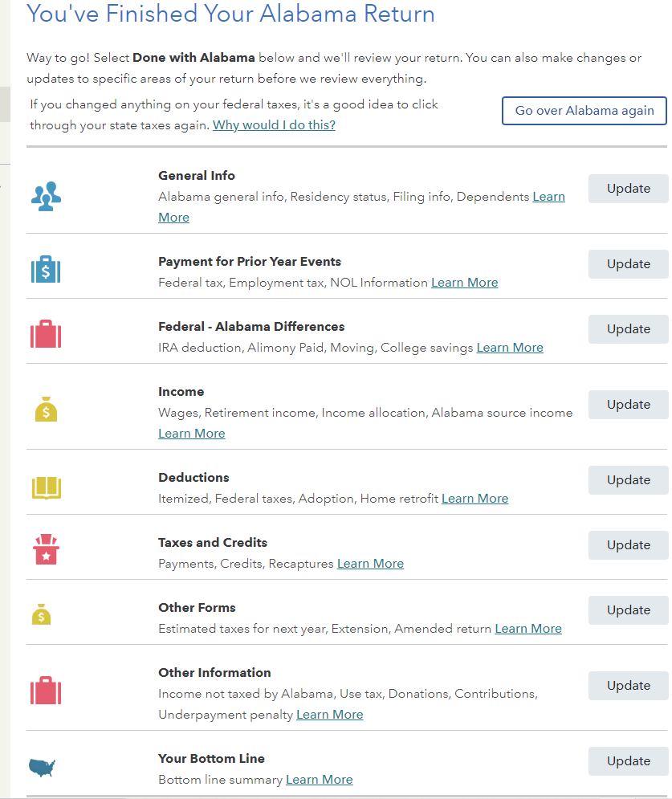The image size is (672, 799).
Task: Click the Other Forms money bag icon
Action: pyautogui.click(x=41, y=614)
